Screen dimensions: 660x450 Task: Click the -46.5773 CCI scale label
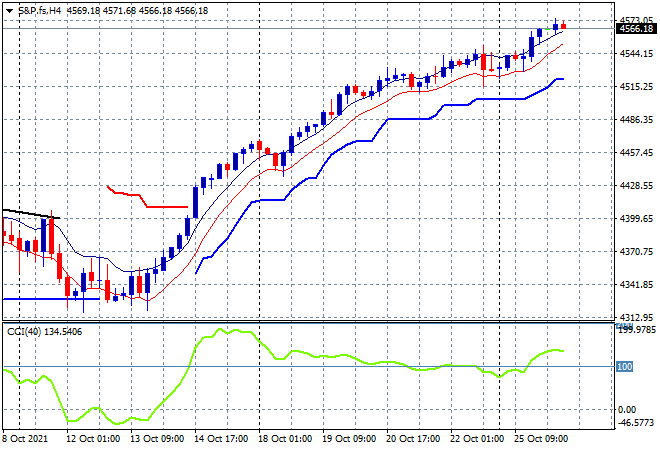tap(636, 422)
